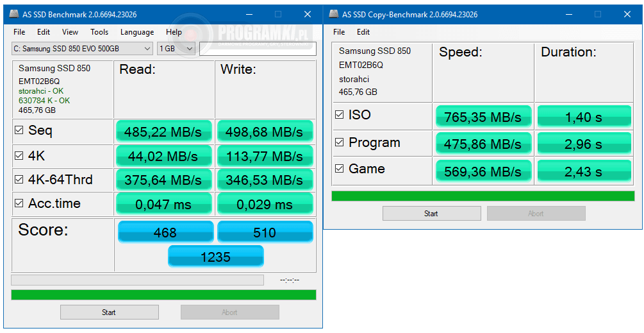Click Abort in Copy-Benchmark window
This screenshot has width=644, height=333.
tap(536, 214)
